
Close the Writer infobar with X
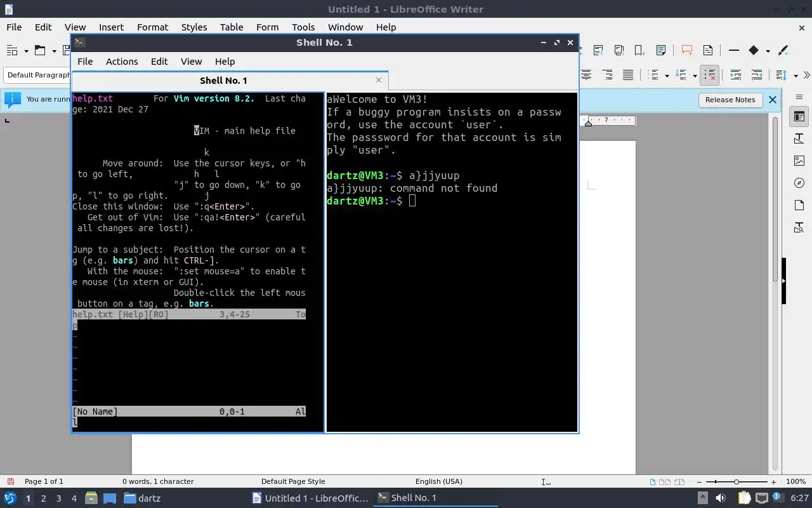point(772,100)
